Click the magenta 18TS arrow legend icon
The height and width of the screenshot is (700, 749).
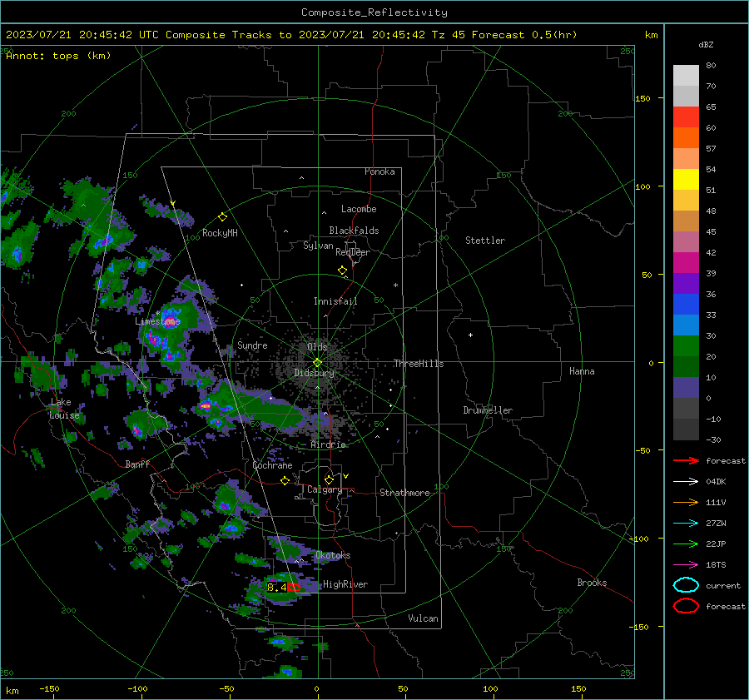(686, 565)
